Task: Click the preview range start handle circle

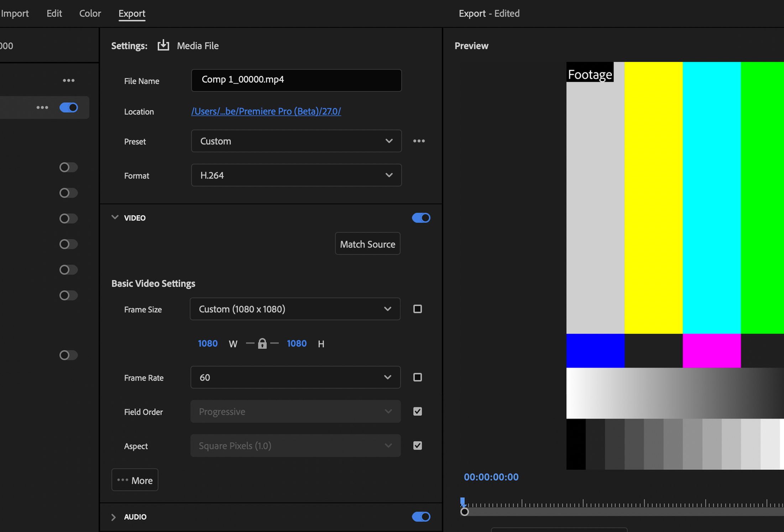Action: (464, 512)
